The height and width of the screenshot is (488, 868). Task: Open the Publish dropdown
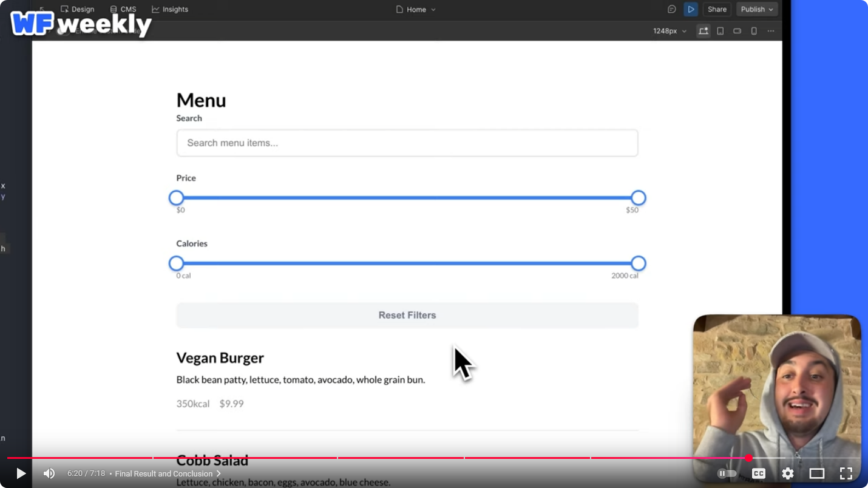(757, 9)
